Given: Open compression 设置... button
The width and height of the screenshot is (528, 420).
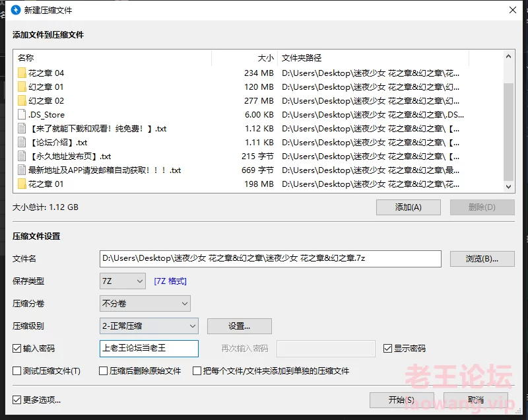Looking at the screenshot, I should [x=240, y=326].
